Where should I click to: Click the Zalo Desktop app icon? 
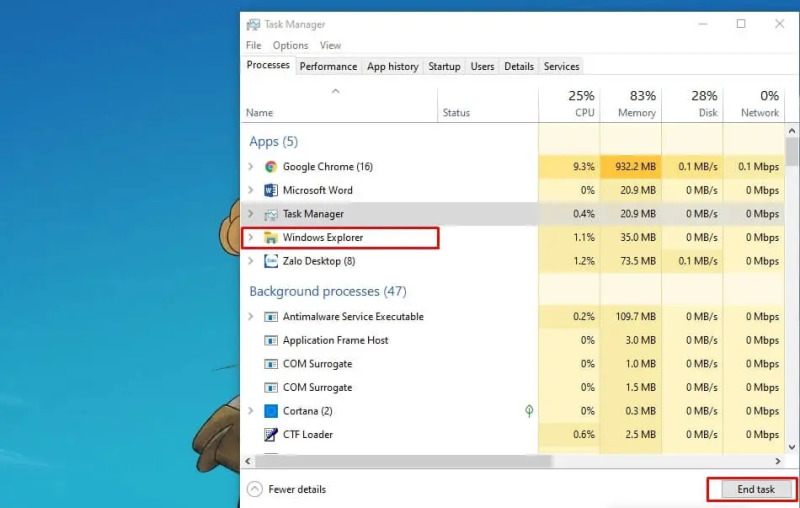[x=270, y=261]
